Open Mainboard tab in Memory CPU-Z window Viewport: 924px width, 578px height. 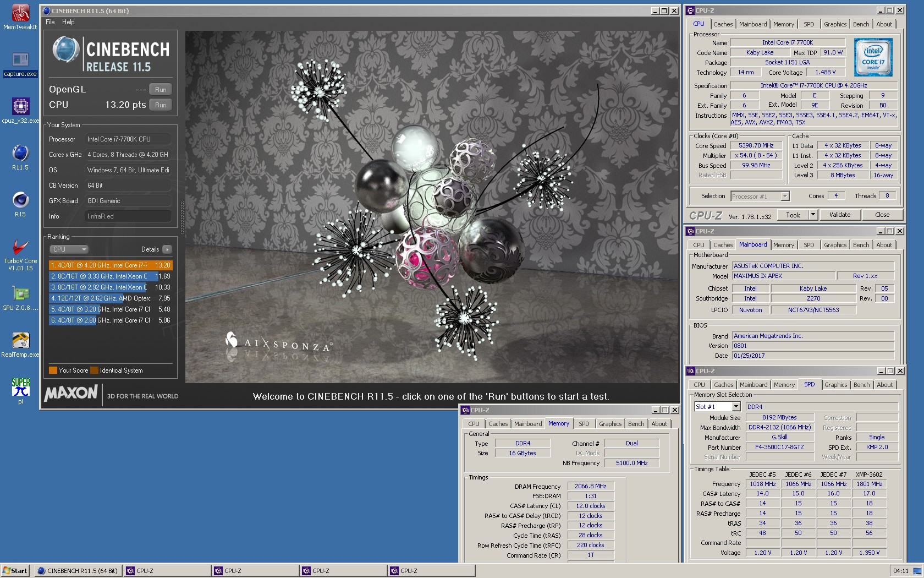[x=527, y=424]
